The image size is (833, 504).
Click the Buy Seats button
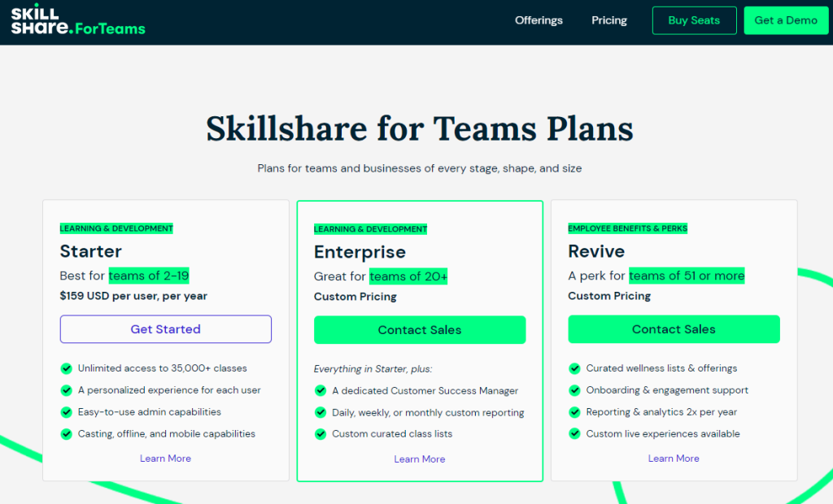[x=695, y=20]
